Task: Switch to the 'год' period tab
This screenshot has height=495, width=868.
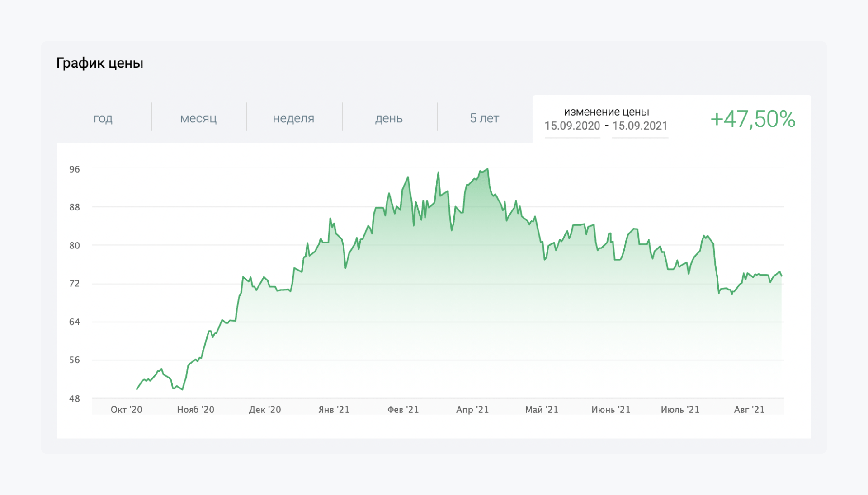Action: click(x=103, y=118)
